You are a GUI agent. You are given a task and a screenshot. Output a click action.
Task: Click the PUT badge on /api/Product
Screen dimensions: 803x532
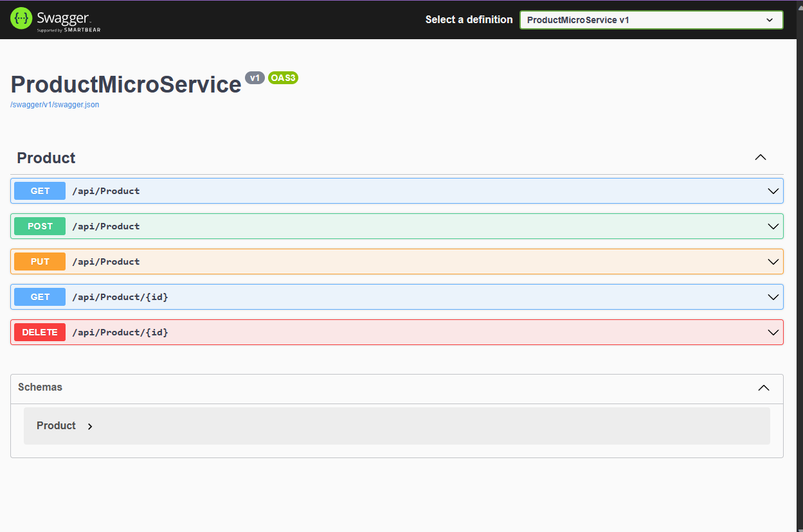click(x=39, y=262)
